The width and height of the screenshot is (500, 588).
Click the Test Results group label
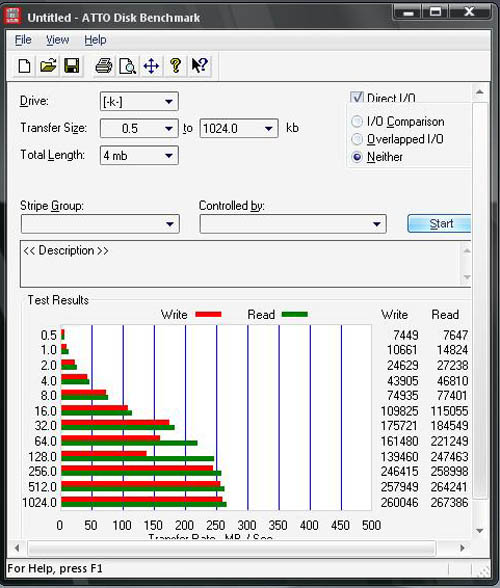click(58, 300)
